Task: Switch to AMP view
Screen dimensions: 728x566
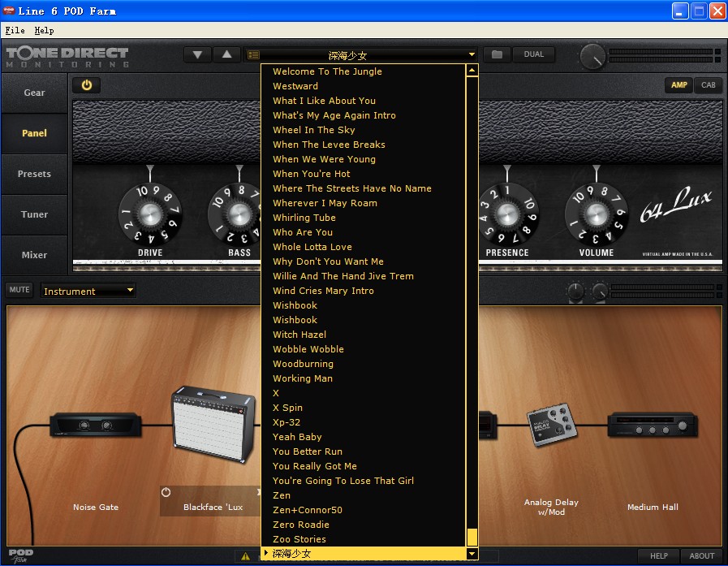Action: (x=678, y=85)
